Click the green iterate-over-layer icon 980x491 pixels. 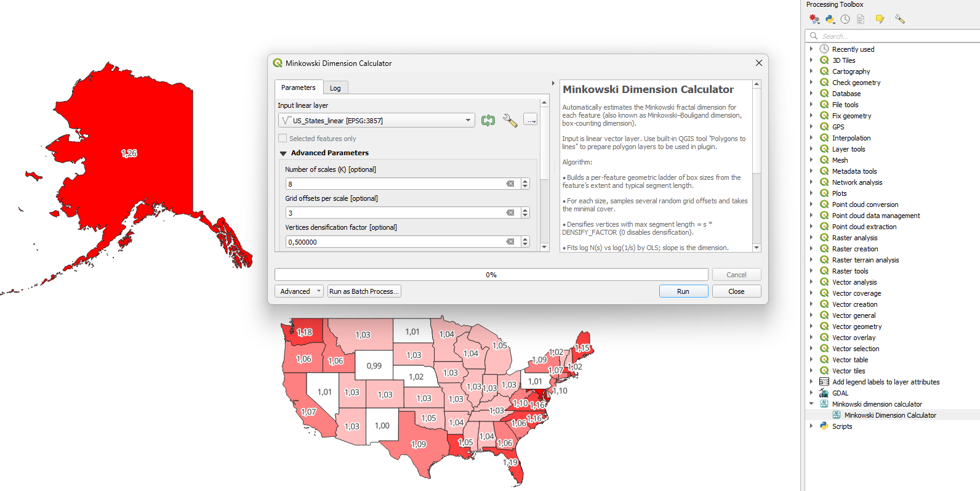pyautogui.click(x=488, y=121)
